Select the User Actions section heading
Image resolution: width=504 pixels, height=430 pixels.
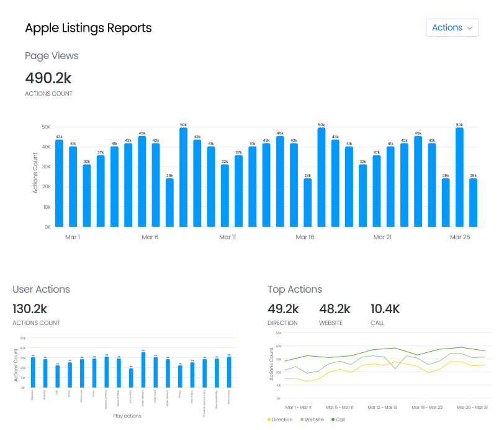[x=41, y=290]
